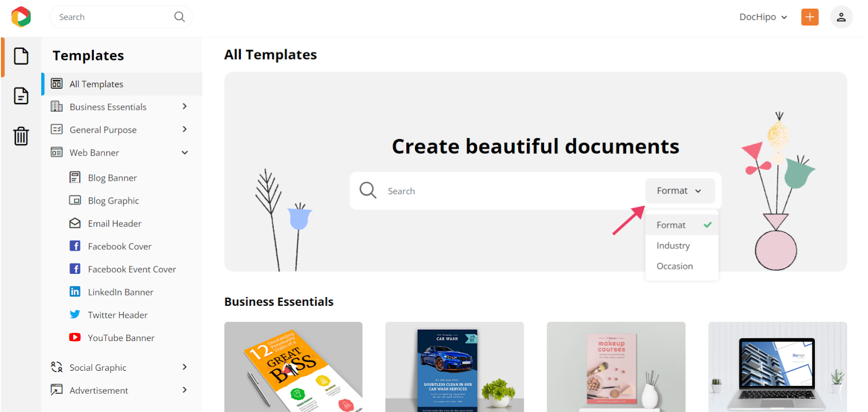868x412 pixels.
Task: Select All Templates in sidebar
Action: click(x=122, y=84)
